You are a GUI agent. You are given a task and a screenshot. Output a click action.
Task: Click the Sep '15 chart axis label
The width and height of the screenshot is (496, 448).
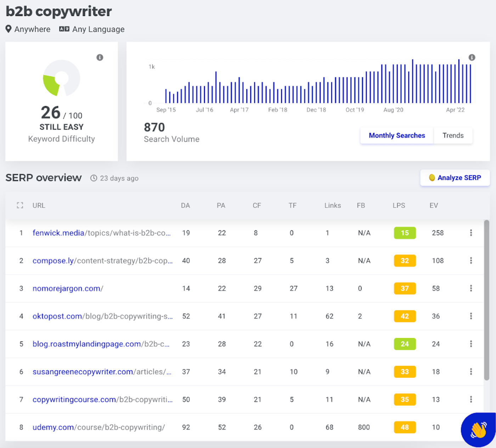(x=166, y=110)
